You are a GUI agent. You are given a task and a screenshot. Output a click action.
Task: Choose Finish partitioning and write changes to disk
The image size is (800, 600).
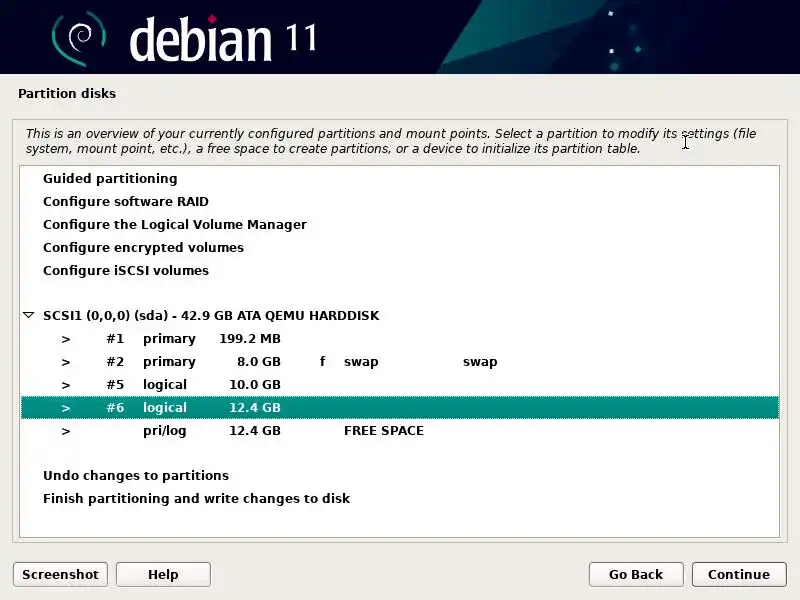click(x=196, y=498)
